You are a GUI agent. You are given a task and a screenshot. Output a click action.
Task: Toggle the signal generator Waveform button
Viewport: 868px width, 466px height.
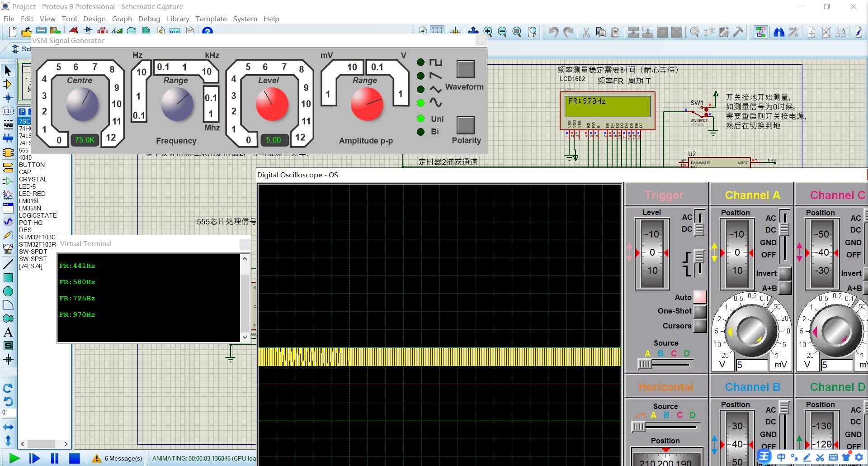[465, 69]
